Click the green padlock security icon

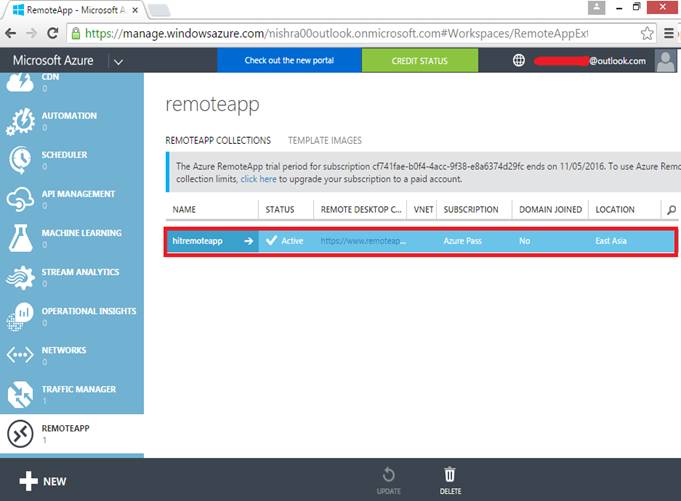(76, 33)
